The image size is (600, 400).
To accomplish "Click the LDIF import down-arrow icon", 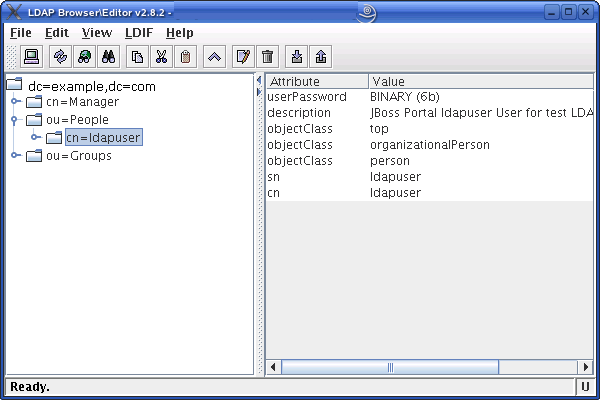I will (x=297, y=57).
